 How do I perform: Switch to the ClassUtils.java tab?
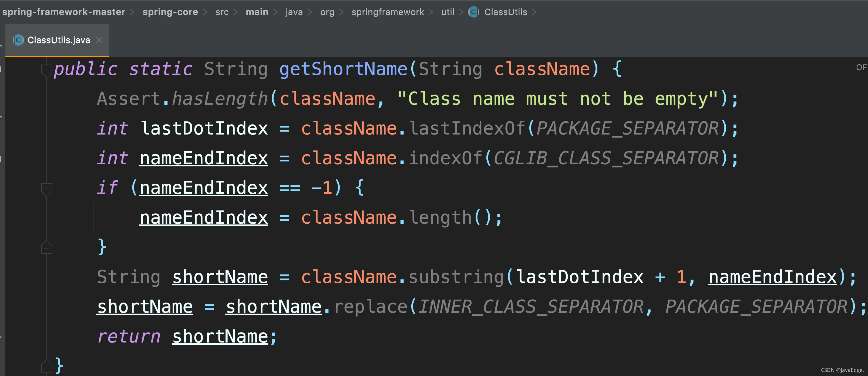coord(57,40)
